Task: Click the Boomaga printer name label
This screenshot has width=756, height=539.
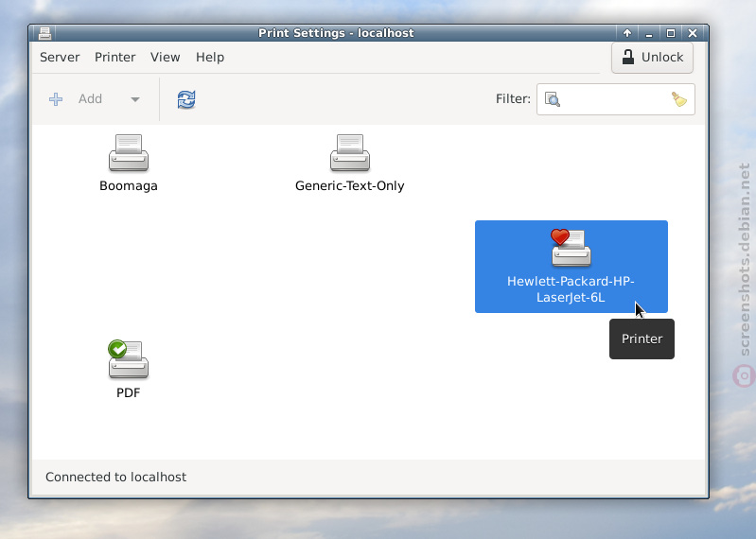Action: click(x=129, y=186)
